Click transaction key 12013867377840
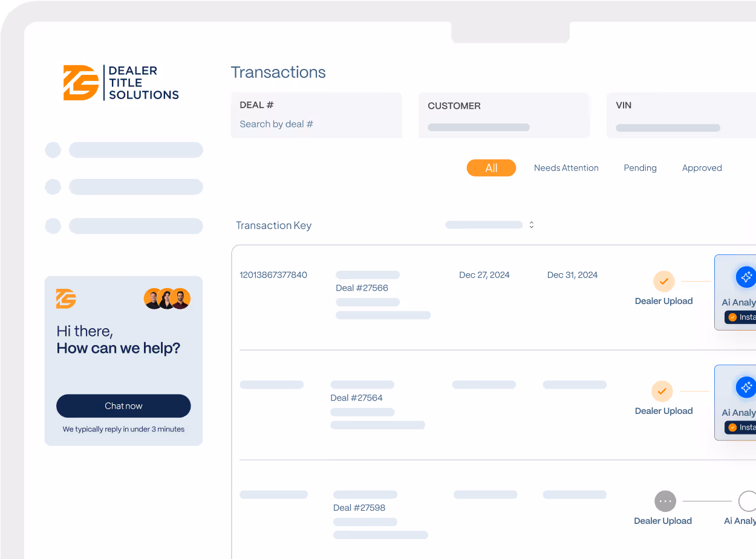 273,275
